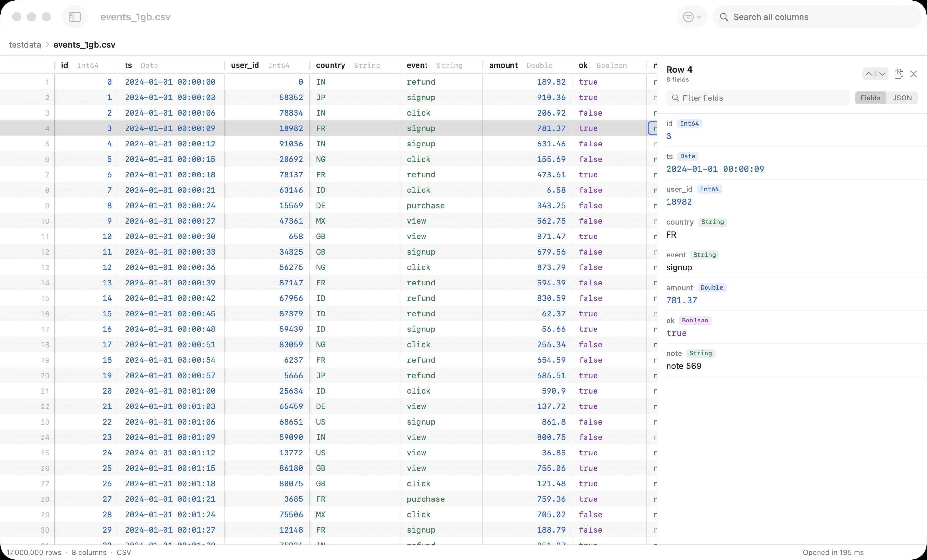Click the Filter fields input
The width and height of the screenshot is (927, 560).
(758, 98)
